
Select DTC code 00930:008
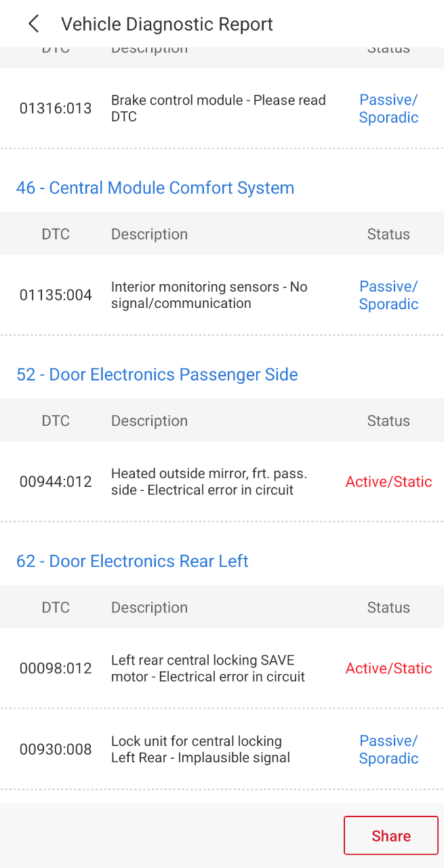56,749
